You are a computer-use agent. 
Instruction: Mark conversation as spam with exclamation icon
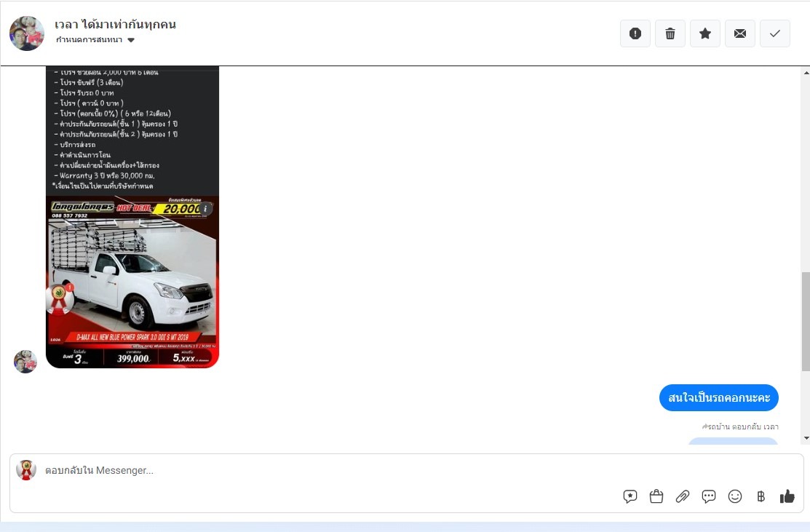635,33
